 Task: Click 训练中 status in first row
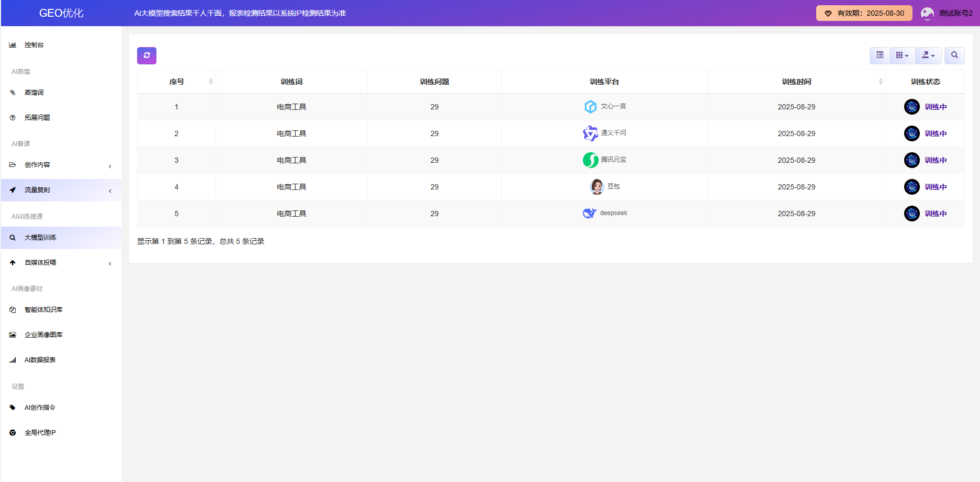click(935, 107)
